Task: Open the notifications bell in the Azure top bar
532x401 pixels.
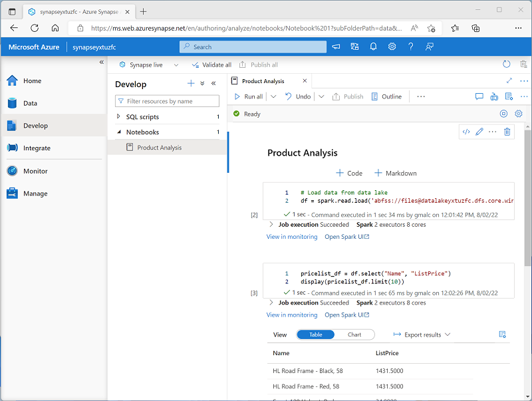Action: 373,47
